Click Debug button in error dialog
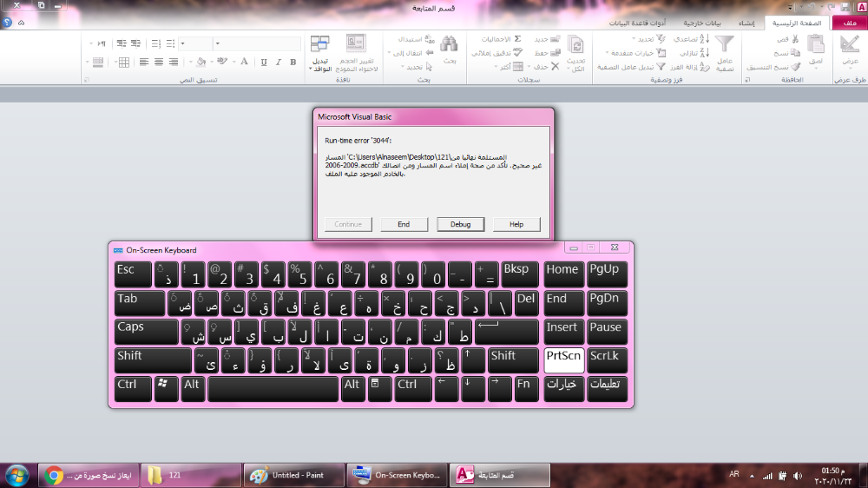868x488 pixels. click(x=460, y=224)
